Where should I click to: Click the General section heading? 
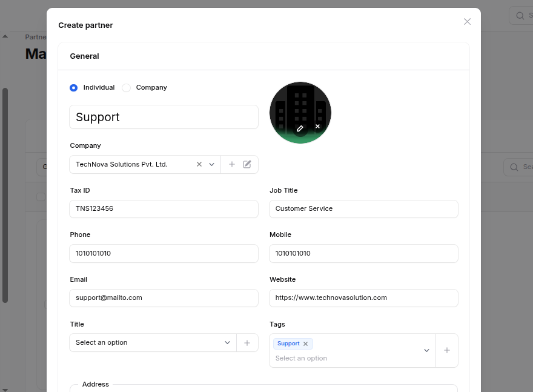(x=84, y=56)
